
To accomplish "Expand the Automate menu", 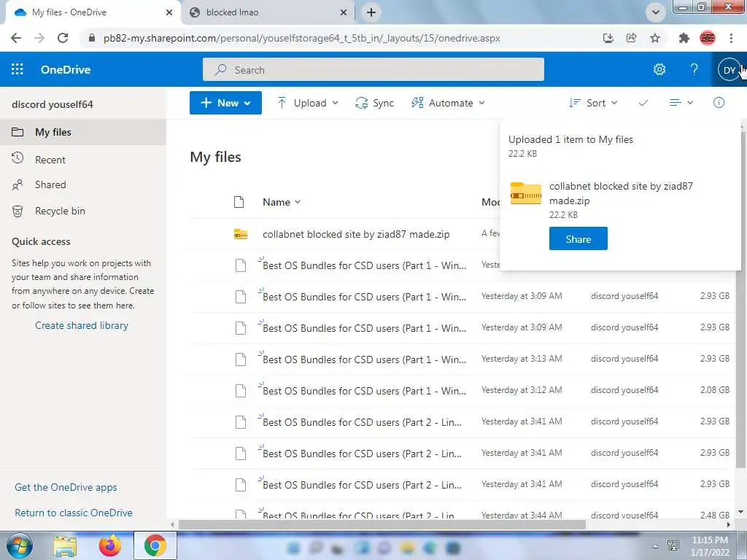I will click(448, 103).
